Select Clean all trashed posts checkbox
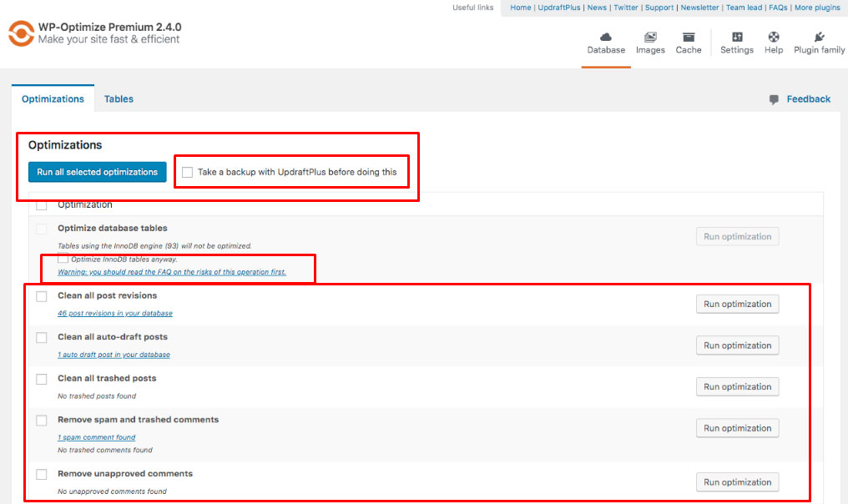848x504 pixels. click(42, 379)
